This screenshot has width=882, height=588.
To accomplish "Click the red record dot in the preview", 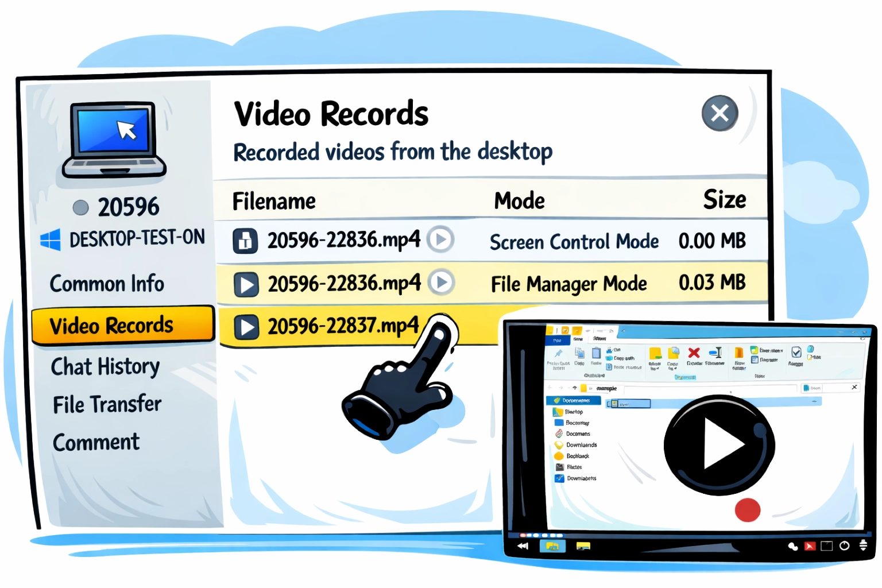I will [747, 509].
